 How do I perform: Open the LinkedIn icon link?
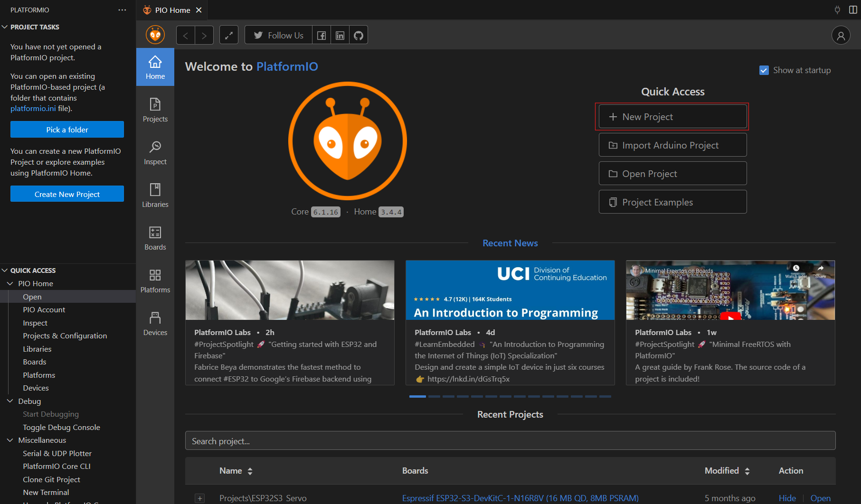(x=340, y=35)
